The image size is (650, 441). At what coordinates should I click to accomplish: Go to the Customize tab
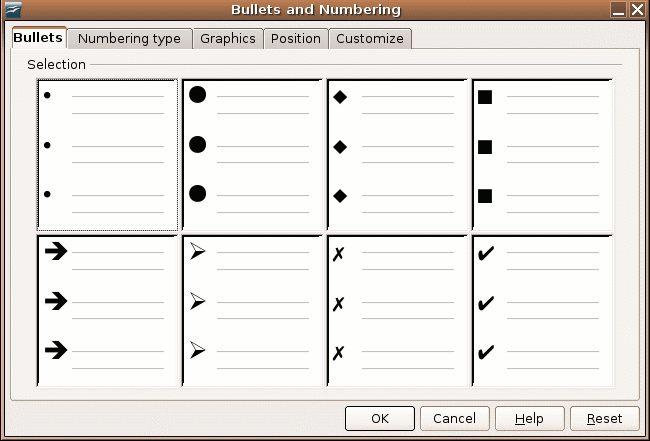(370, 39)
